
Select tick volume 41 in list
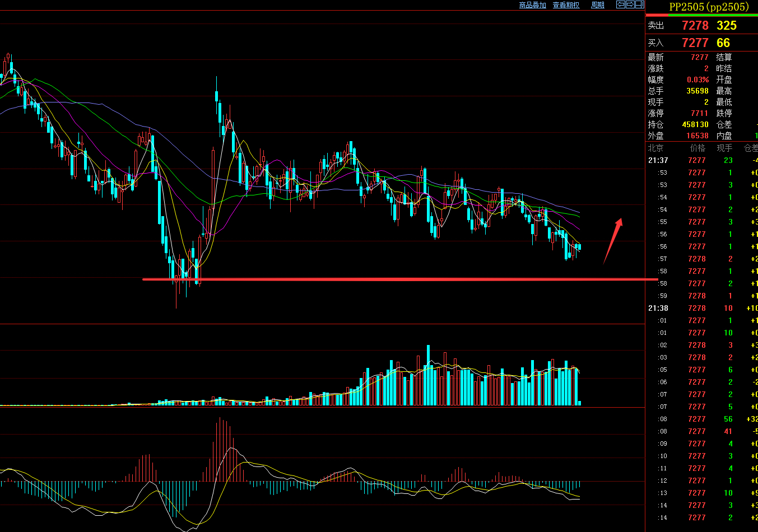[728, 431]
